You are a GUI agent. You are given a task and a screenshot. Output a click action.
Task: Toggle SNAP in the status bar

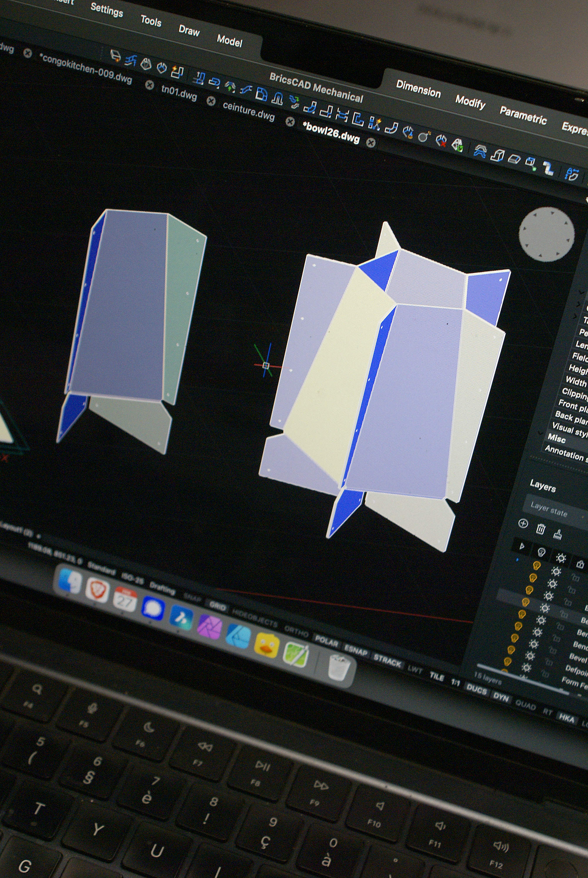click(192, 598)
